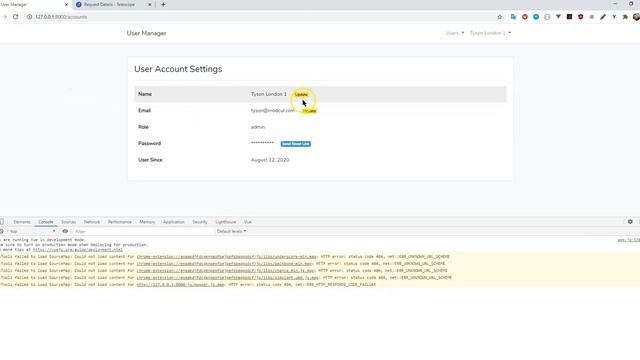Focus the console Filter input field
Screen dimensions: 640x360
coord(143,231)
